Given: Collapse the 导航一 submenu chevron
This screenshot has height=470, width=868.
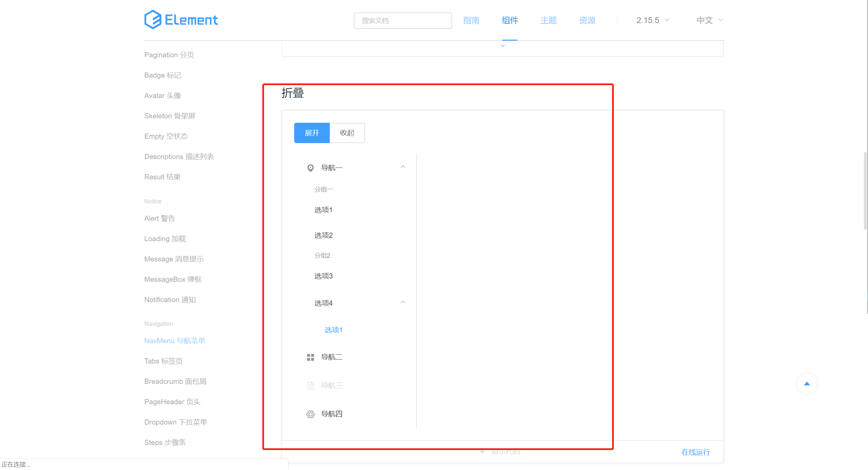Looking at the screenshot, I should coord(403,167).
